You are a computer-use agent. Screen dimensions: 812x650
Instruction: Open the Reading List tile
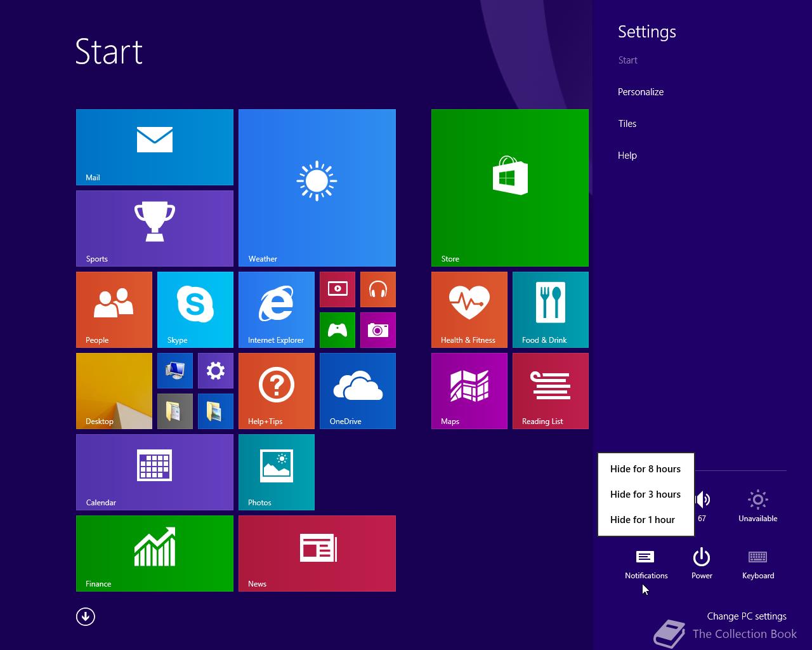pyautogui.click(x=551, y=391)
